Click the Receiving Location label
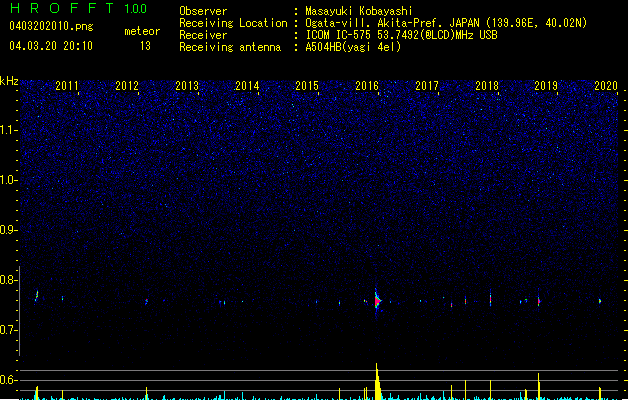 coord(233,23)
